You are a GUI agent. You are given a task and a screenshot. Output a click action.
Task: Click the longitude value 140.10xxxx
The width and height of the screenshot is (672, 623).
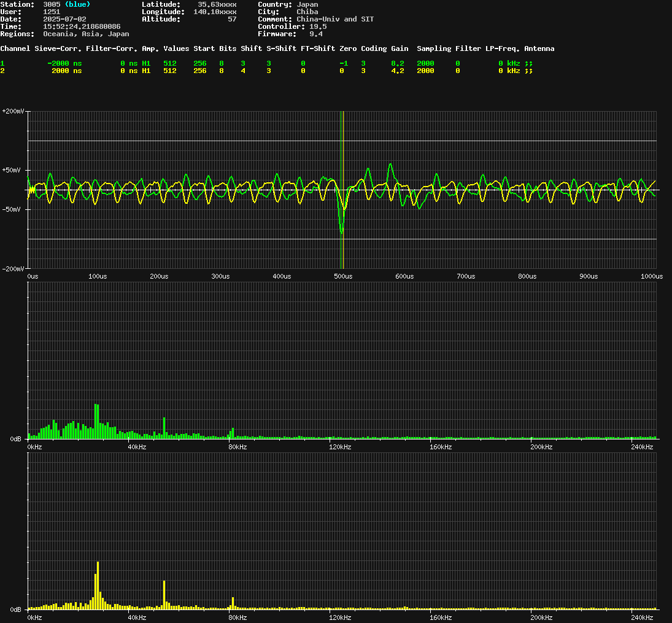pyautogui.click(x=215, y=12)
